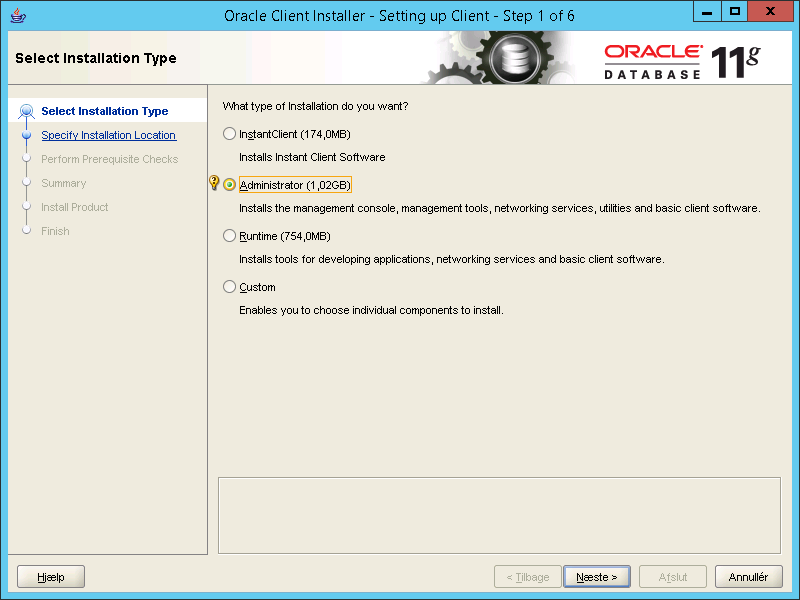This screenshot has width=800, height=600.
Task: Click 'Installs the management console' description text
Action: click(x=500, y=208)
